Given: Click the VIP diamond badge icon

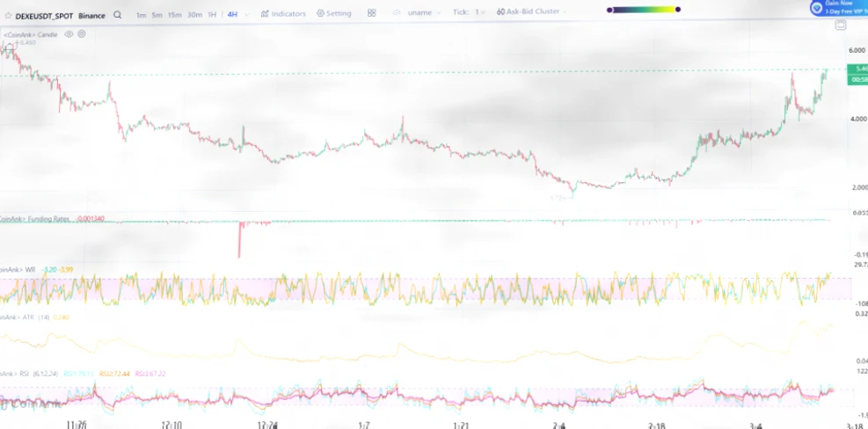Looking at the screenshot, I should (816, 7).
